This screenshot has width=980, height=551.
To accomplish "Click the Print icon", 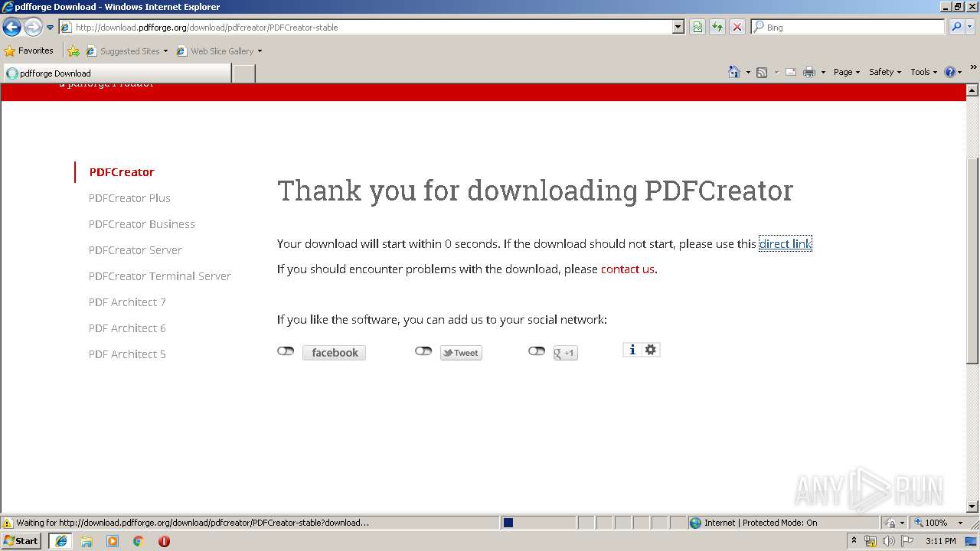I will [x=809, y=72].
